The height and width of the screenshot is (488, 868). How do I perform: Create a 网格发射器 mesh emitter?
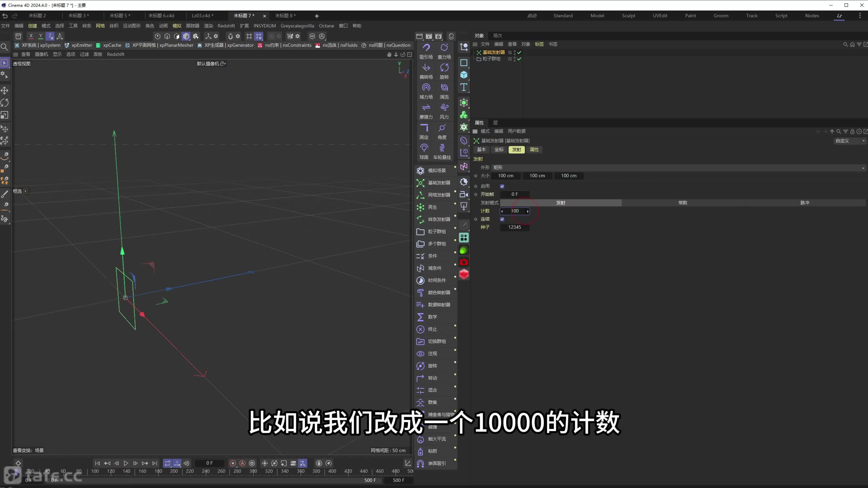click(x=434, y=195)
